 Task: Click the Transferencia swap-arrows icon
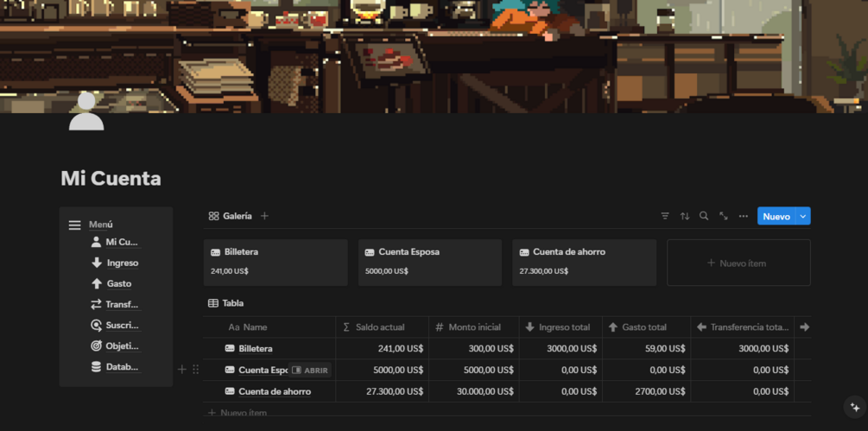tap(97, 304)
